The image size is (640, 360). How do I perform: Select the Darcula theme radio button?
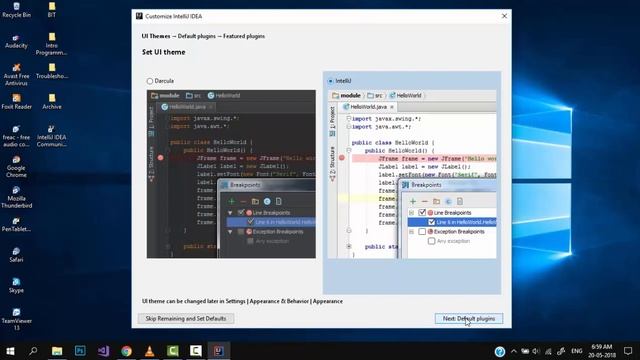[x=150, y=81]
